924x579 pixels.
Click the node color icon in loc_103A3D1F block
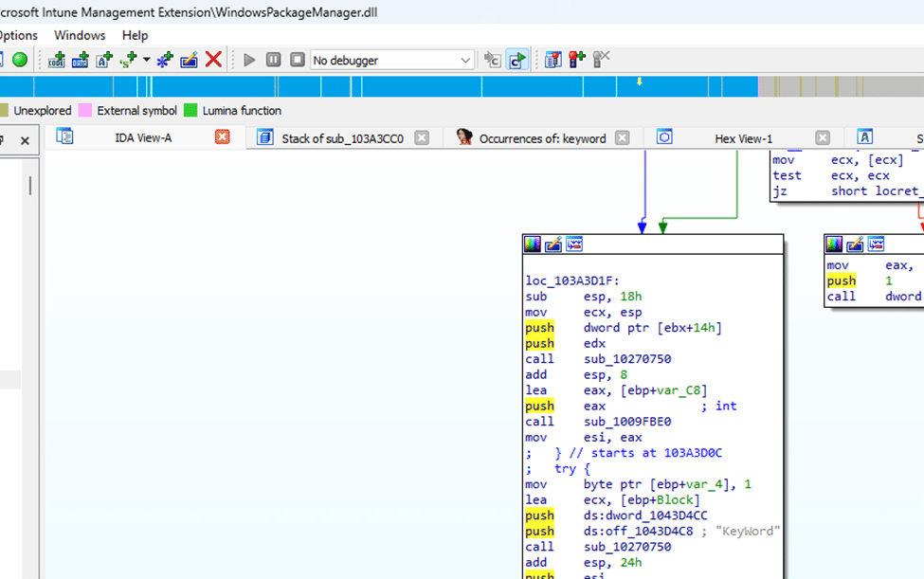click(533, 244)
